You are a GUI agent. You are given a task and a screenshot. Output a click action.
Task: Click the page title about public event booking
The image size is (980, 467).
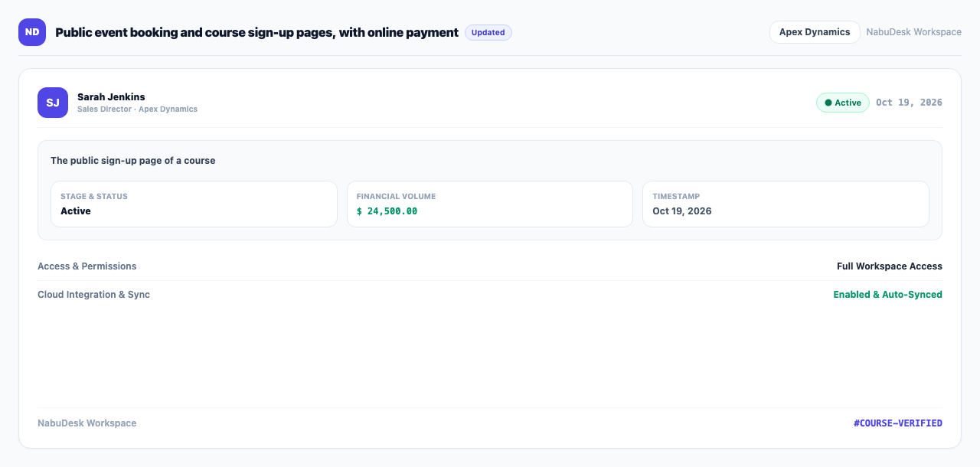(x=257, y=32)
